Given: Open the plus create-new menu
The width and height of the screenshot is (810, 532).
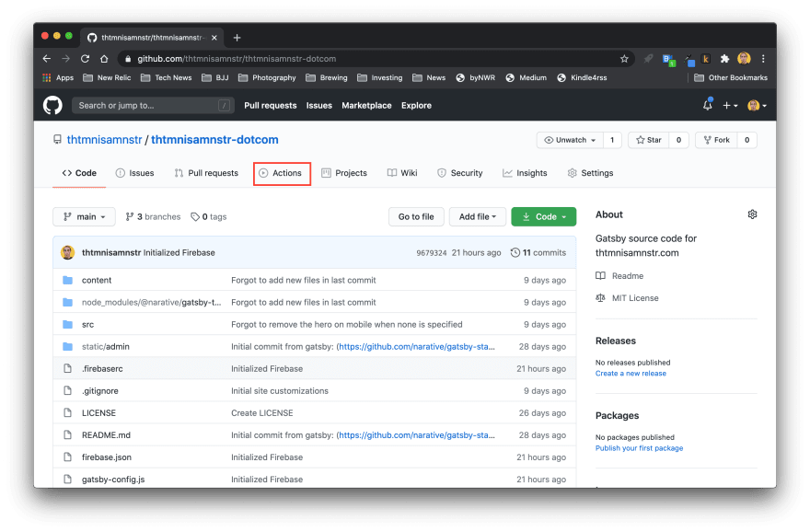Looking at the screenshot, I should 730,105.
